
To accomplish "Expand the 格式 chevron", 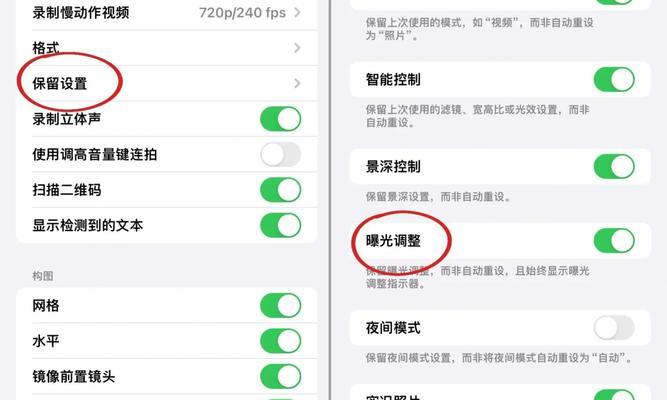I will [297, 48].
